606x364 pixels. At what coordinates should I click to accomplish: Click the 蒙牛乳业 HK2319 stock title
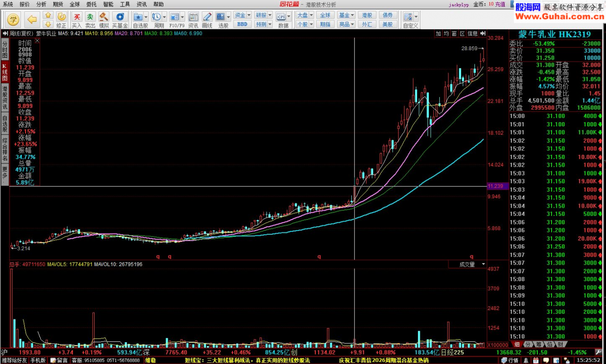554,34
